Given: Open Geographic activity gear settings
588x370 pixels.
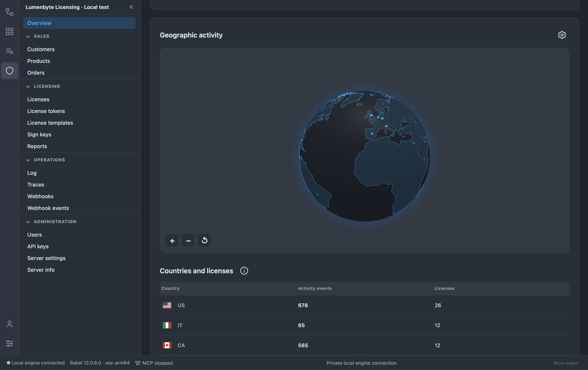Looking at the screenshot, I should point(562,35).
